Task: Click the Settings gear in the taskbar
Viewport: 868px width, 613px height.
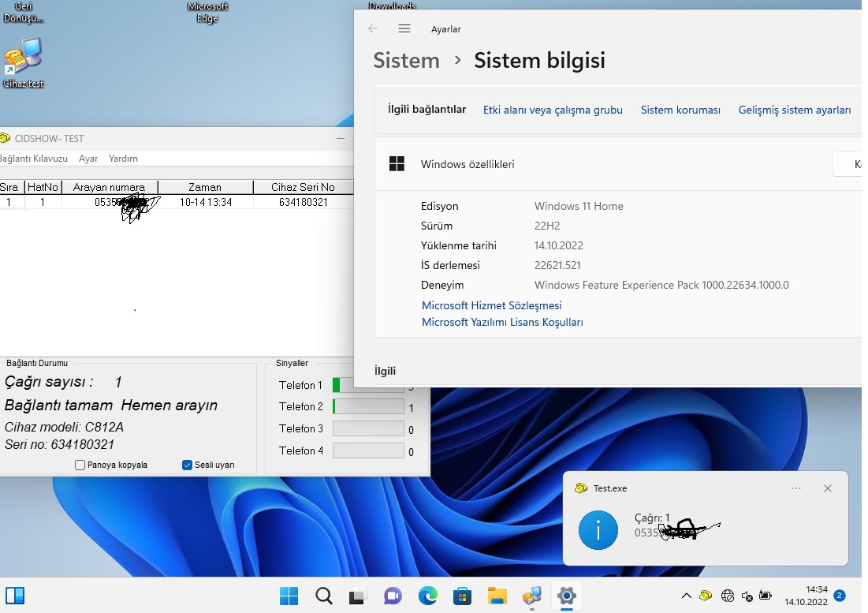Action: click(x=566, y=596)
